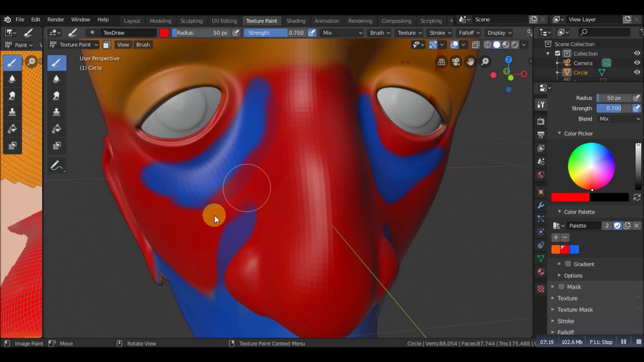Image resolution: width=644 pixels, height=362 pixels.
Task: Open the shading options dropdown arrow
Action: pos(524,45)
